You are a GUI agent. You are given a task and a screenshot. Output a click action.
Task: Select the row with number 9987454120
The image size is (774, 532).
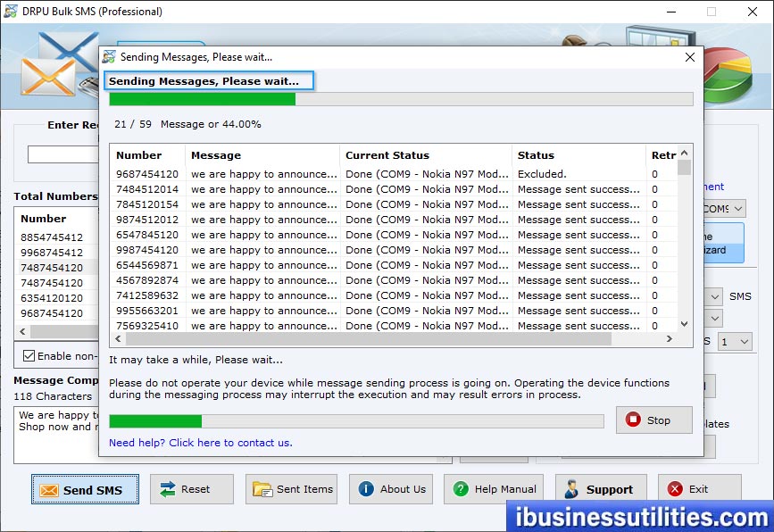pyautogui.click(x=394, y=250)
